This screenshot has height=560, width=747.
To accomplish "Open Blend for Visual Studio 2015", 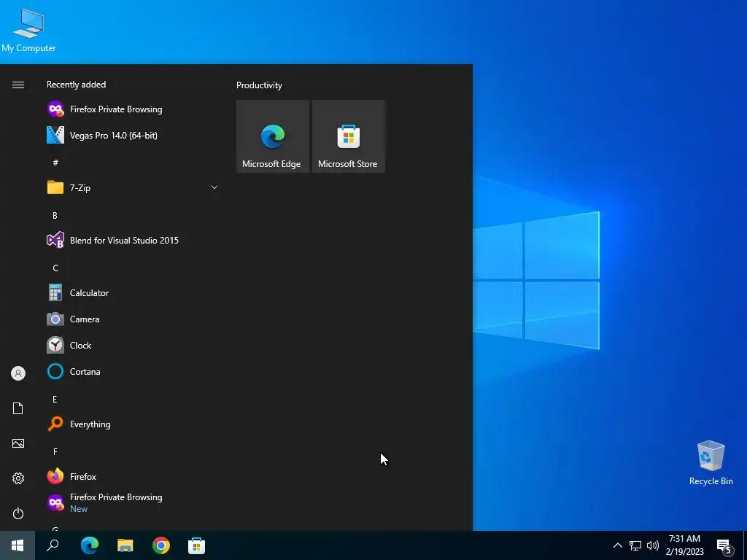I will tap(133, 241).
